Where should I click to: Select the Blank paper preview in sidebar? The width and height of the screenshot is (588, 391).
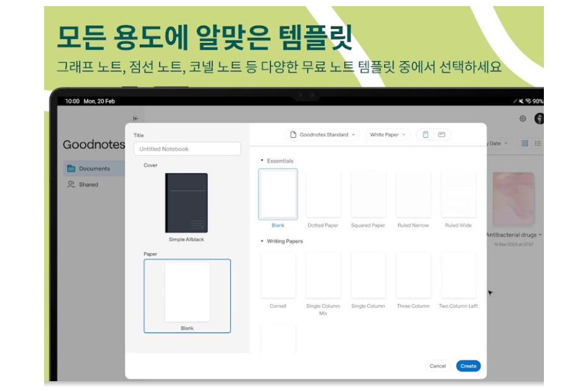coord(187,295)
